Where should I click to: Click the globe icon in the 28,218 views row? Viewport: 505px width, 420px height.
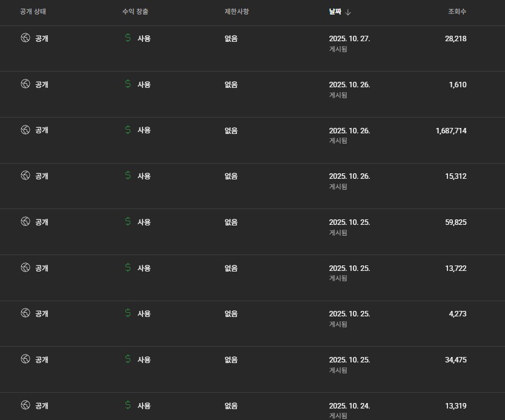click(25, 38)
